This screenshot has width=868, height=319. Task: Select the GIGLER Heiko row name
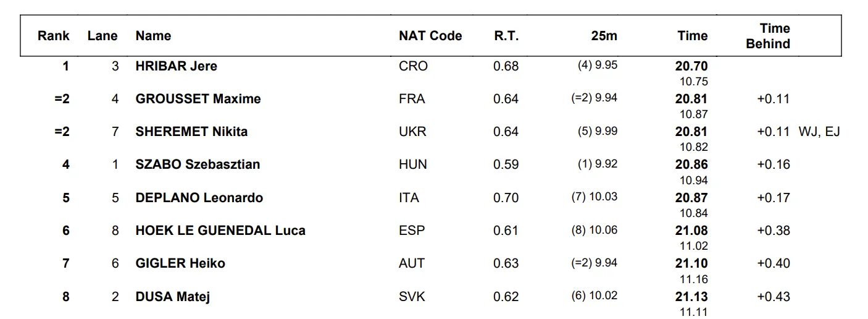pos(180,263)
